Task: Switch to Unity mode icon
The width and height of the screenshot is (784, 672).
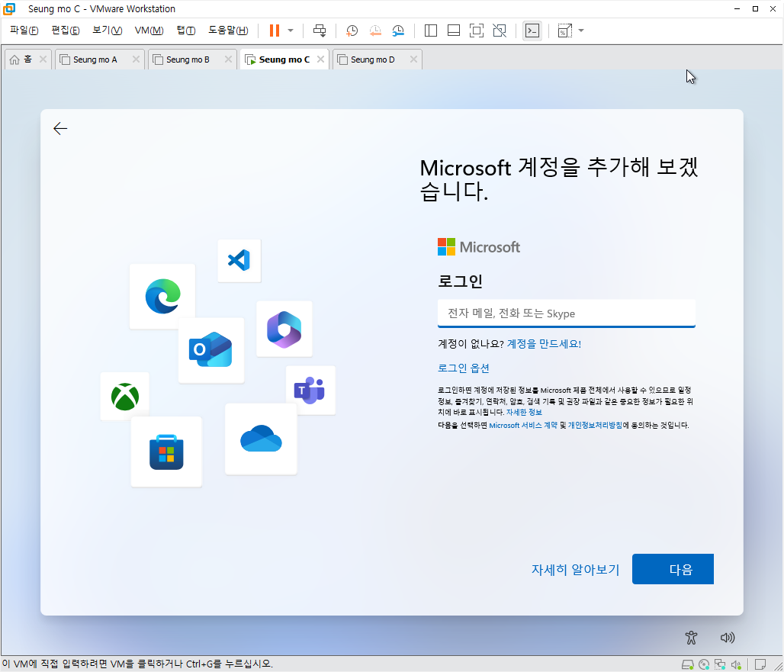Action: click(x=500, y=31)
